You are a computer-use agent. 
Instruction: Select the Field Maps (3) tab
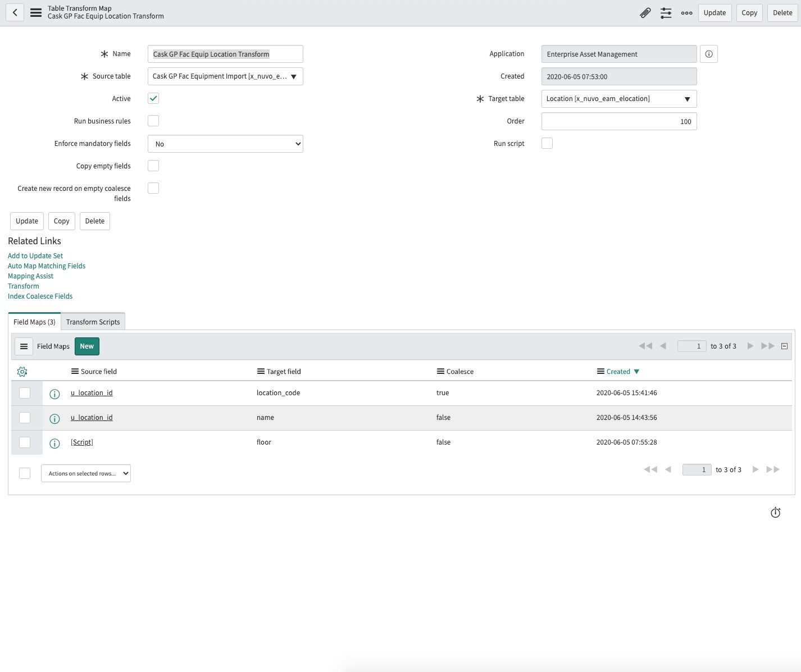coord(34,322)
